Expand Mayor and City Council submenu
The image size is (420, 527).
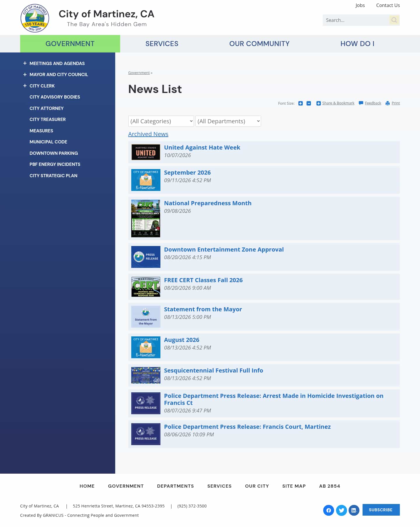pos(25,74)
